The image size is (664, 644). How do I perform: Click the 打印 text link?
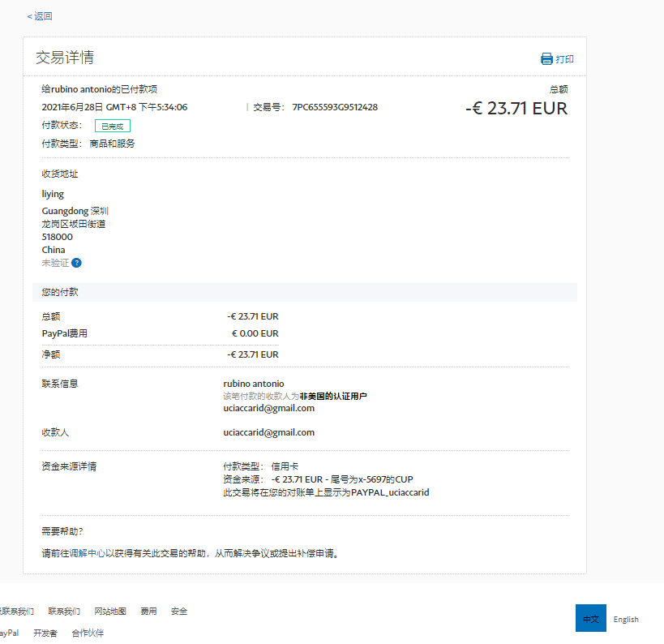tap(564, 59)
